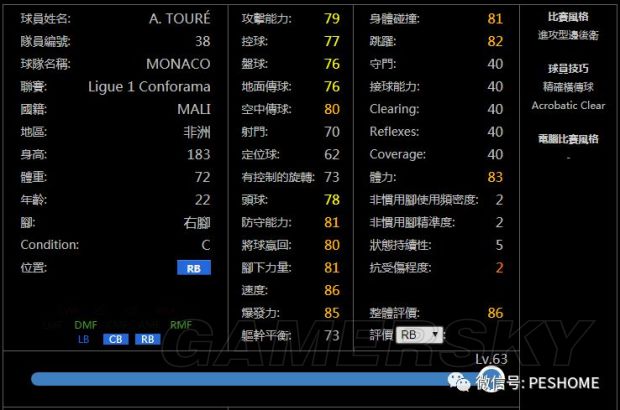
Task: Click the 跳躍 value 82
Action: click(x=495, y=41)
